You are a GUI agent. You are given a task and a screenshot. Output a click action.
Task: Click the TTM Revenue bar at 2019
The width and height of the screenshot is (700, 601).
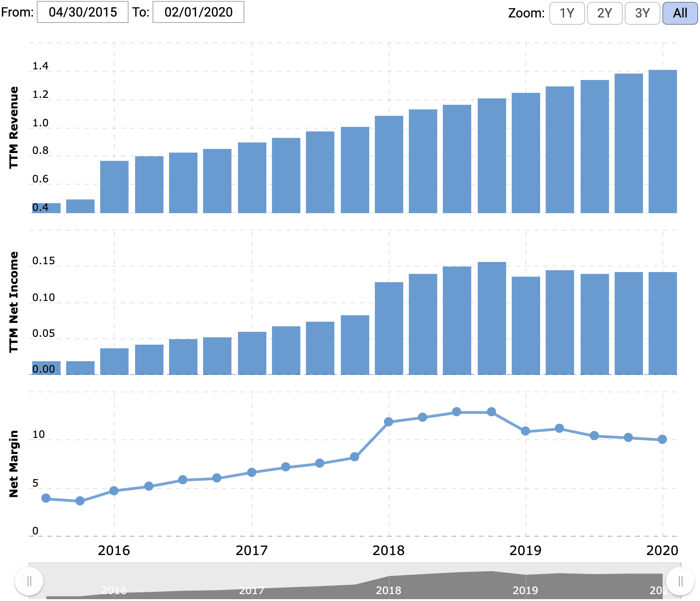[526, 153]
